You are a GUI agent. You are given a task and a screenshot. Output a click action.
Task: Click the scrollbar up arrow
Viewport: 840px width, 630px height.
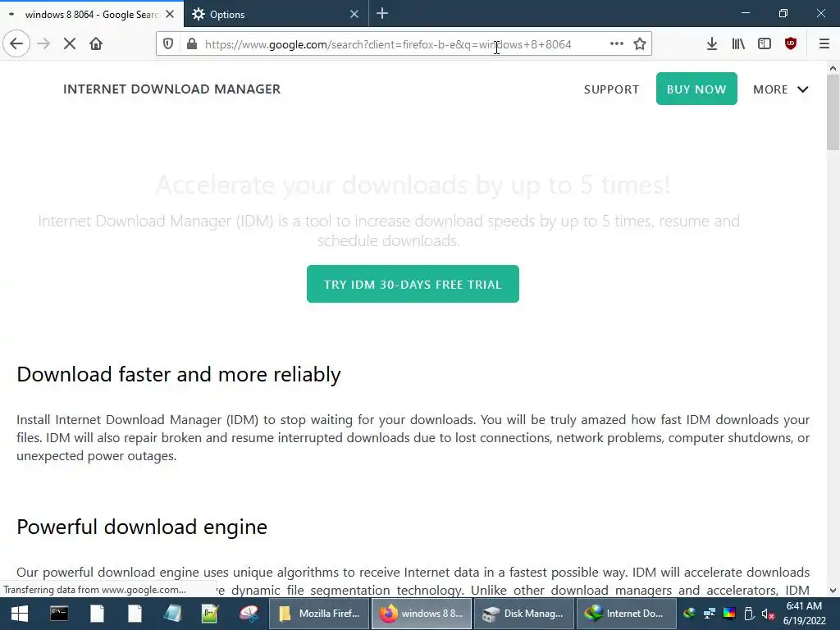(x=833, y=68)
